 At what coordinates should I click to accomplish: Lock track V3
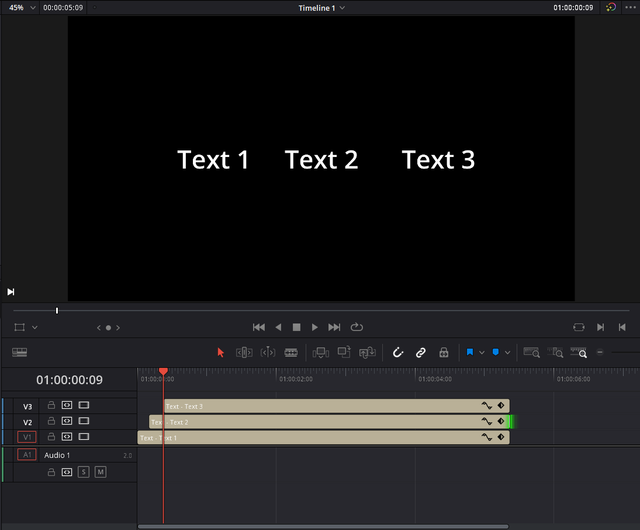pos(51,405)
